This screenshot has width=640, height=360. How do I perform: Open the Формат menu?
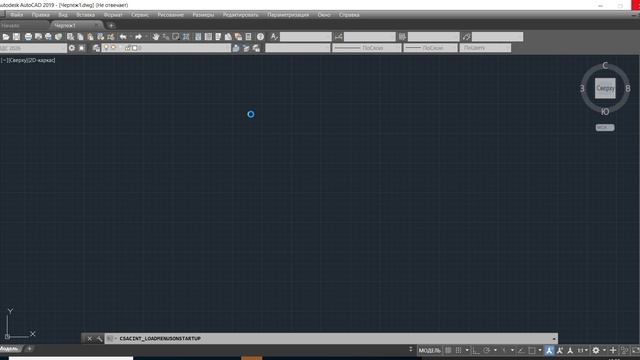113,15
